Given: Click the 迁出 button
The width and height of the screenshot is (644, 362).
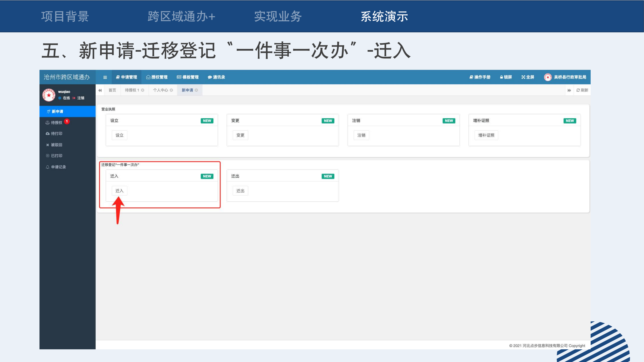Looking at the screenshot, I should pos(240,191).
